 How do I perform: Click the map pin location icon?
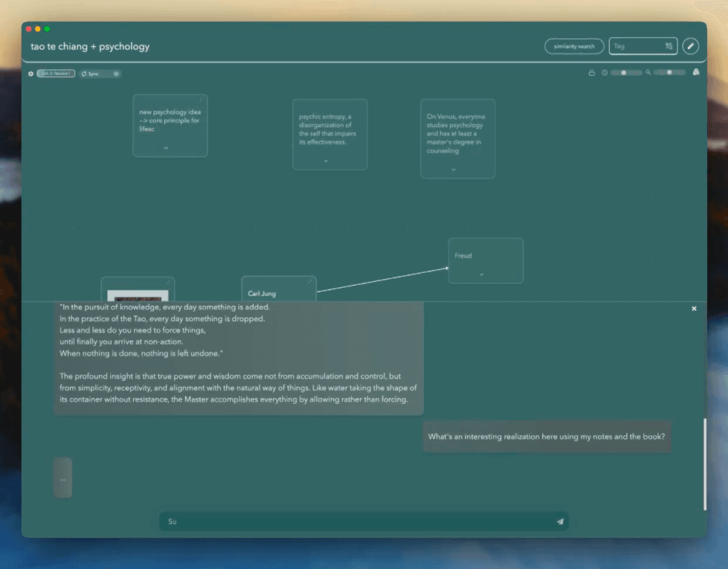click(696, 72)
